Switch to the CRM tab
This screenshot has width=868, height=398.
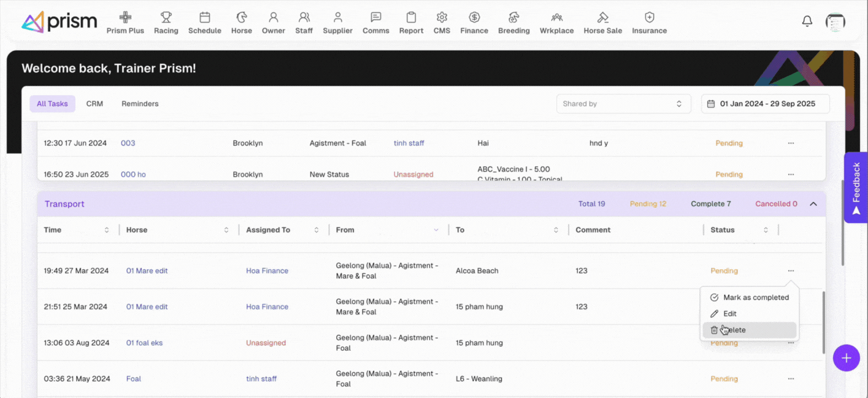point(94,104)
